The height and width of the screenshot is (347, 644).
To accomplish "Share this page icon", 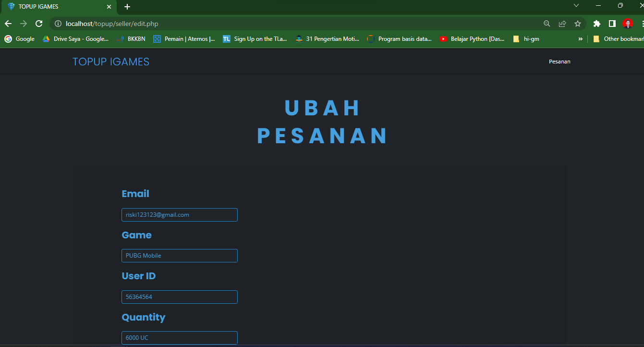I will point(562,24).
